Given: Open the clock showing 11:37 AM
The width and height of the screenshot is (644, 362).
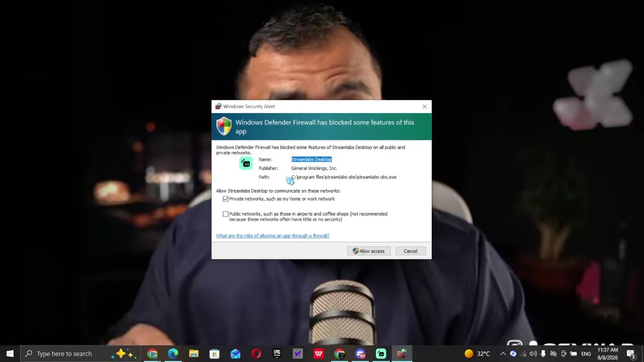Looking at the screenshot, I should 608,353.
